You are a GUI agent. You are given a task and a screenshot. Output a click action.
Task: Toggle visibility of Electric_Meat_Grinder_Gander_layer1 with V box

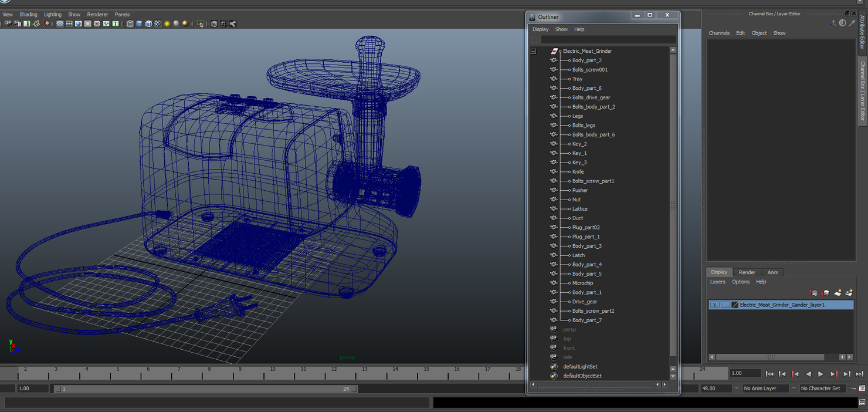click(x=715, y=305)
